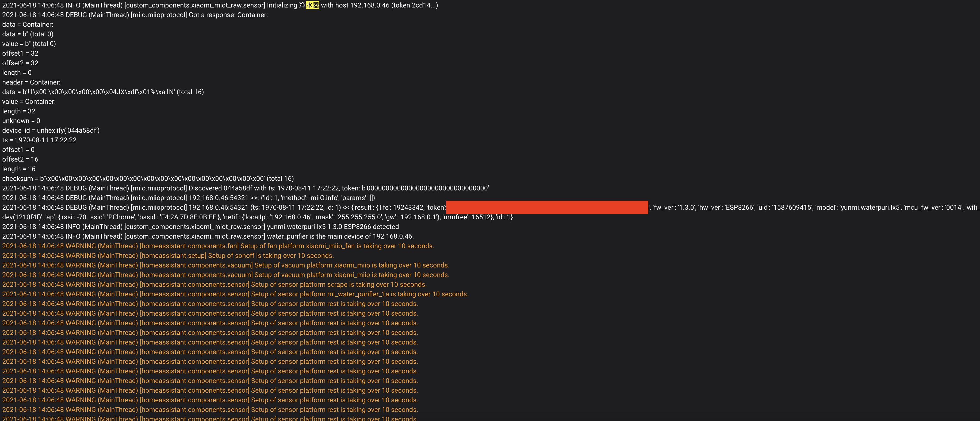Click the "device_id = unhexlify('044a58df')" line

(51, 131)
